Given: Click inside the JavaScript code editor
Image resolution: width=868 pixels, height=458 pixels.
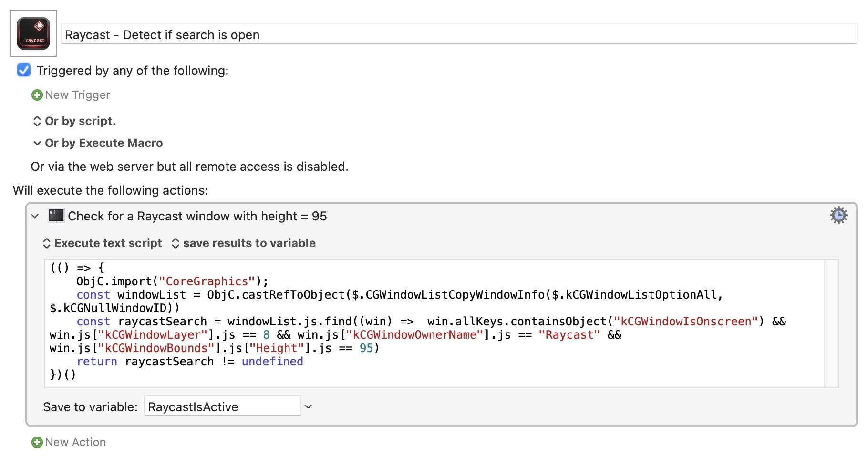Looking at the screenshot, I should click(x=434, y=323).
